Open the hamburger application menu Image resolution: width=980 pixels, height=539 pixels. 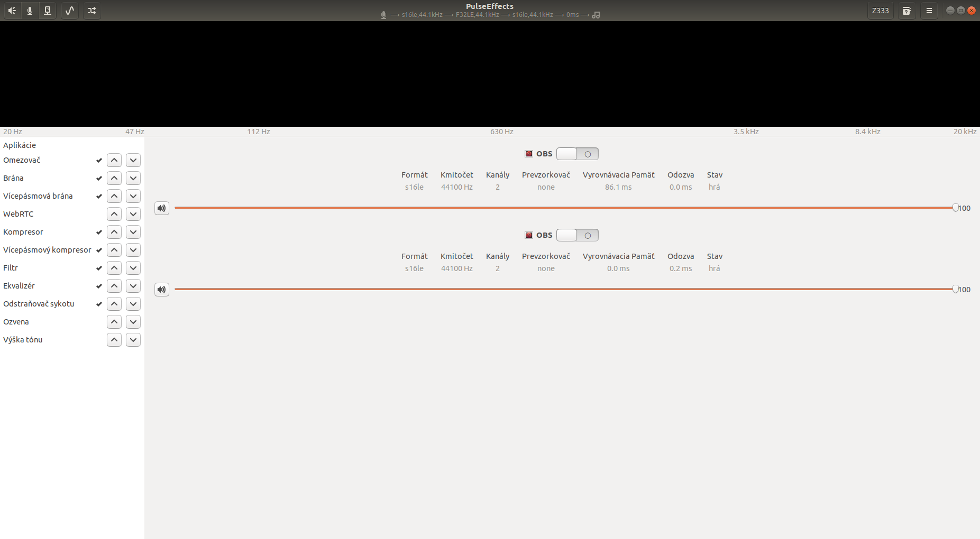(929, 11)
